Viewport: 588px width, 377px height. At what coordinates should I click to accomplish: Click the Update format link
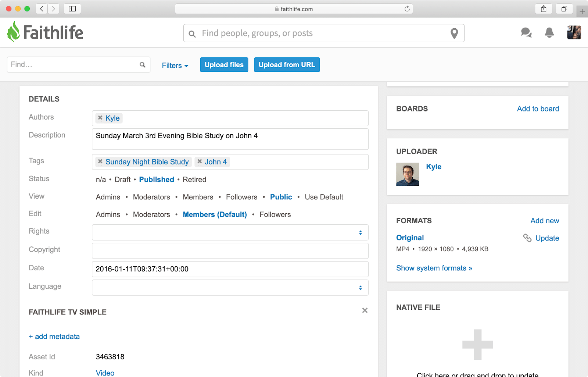[547, 238]
